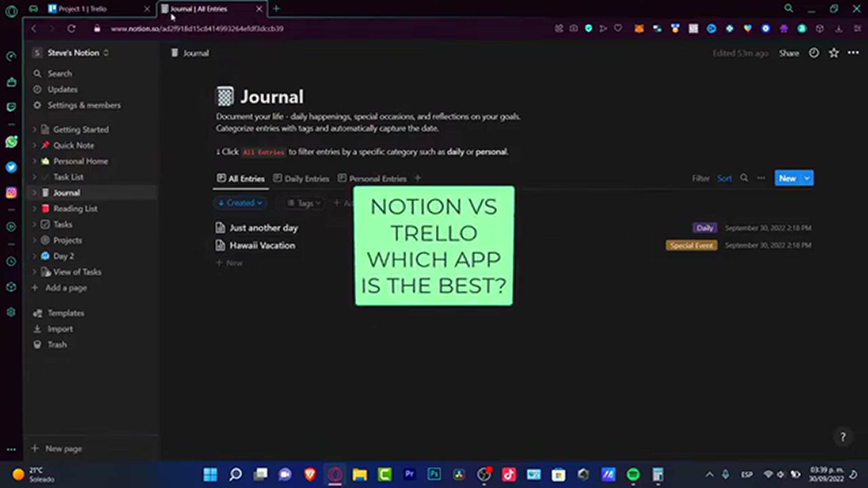The height and width of the screenshot is (488, 868).
Task: Click the database search magnifier icon
Action: 744,178
